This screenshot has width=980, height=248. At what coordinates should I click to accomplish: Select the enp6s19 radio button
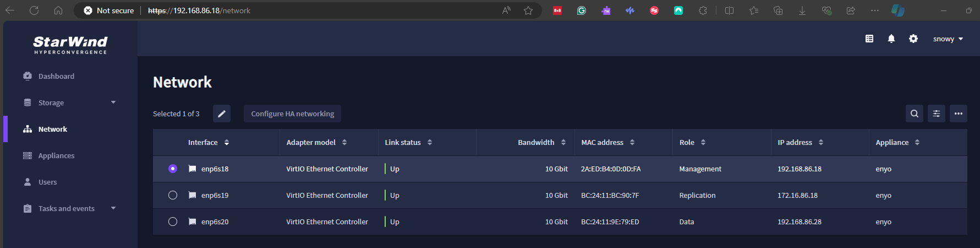(x=173, y=195)
